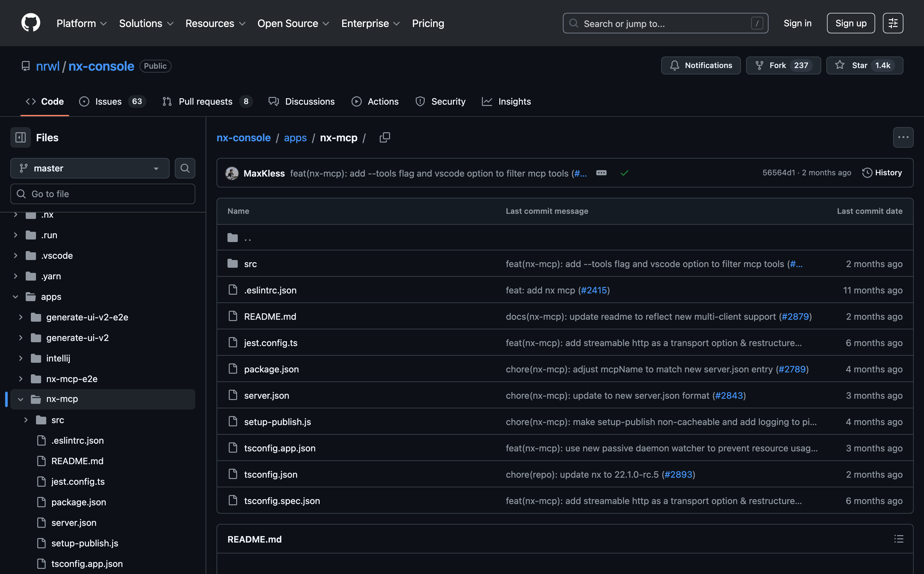Image resolution: width=924 pixels, height=574 pixels.
Task: Copy the nx-mcp path with copy icon
Action: click(385, 137)
